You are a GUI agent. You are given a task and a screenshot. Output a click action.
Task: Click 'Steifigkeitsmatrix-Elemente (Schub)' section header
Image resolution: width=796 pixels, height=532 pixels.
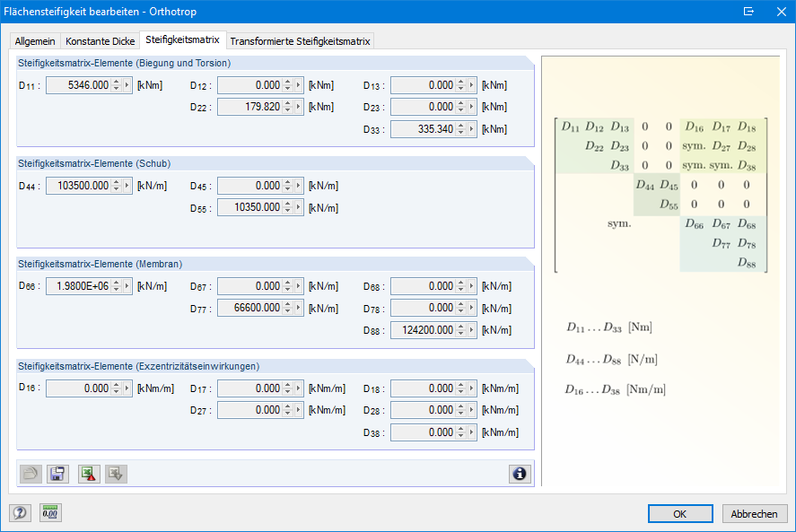94,163
